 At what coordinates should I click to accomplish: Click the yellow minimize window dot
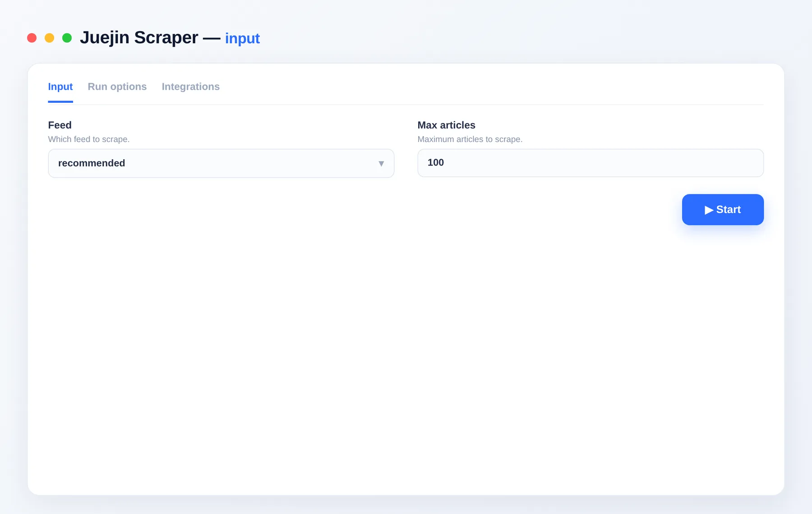[x=49, y=38]
